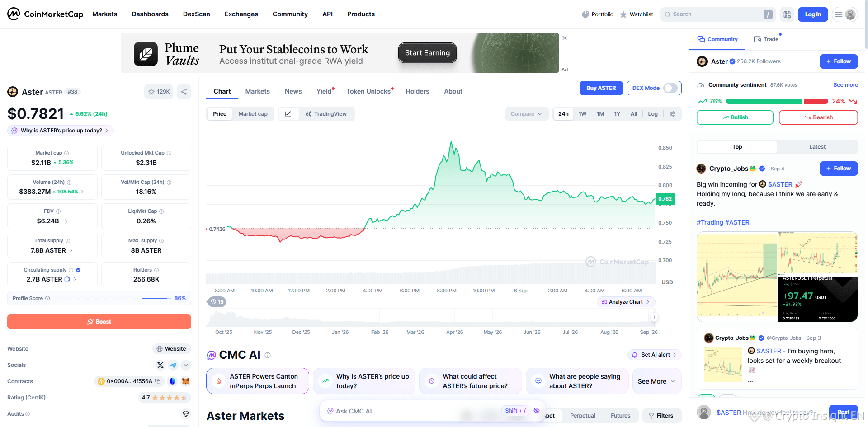Click the Buy ASTER button
Screen dimensions: 868x427
click(601, 88)
